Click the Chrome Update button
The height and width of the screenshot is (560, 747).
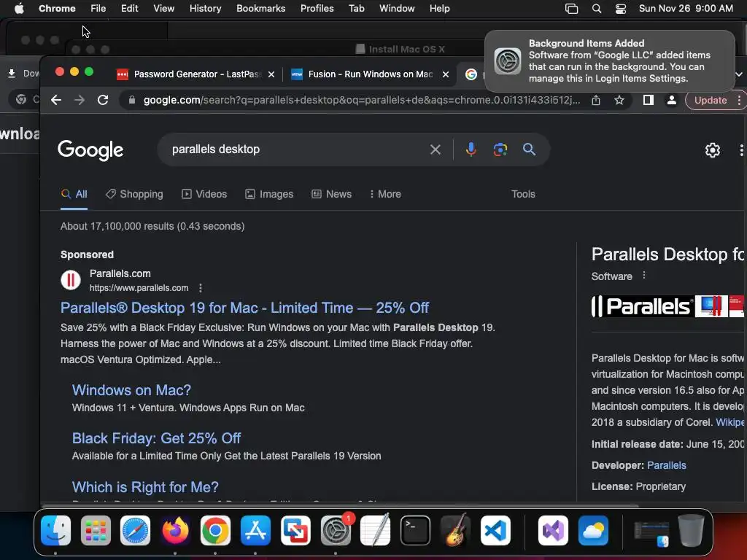(x=711, y=100)
